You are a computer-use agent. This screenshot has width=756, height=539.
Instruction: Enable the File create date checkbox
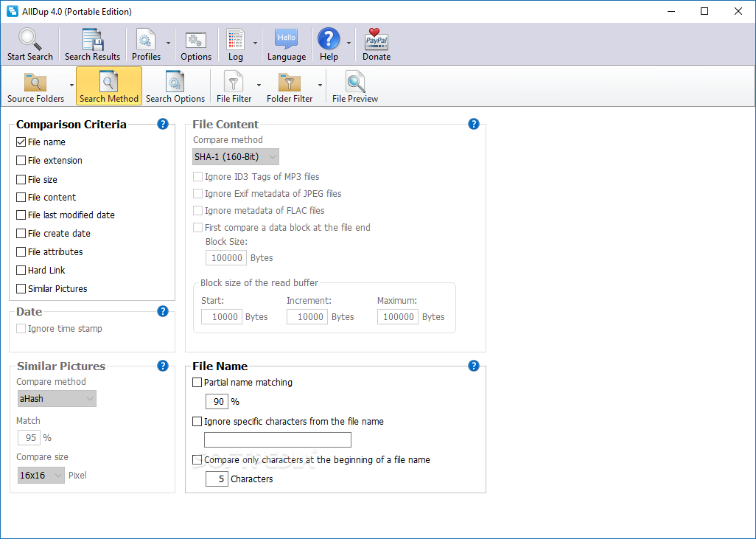[21, 233]
